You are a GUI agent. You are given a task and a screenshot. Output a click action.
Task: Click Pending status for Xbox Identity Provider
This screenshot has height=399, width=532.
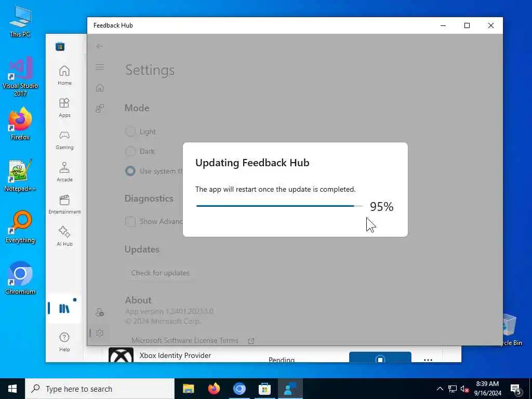pyautogui.click(x=281, y=360)
